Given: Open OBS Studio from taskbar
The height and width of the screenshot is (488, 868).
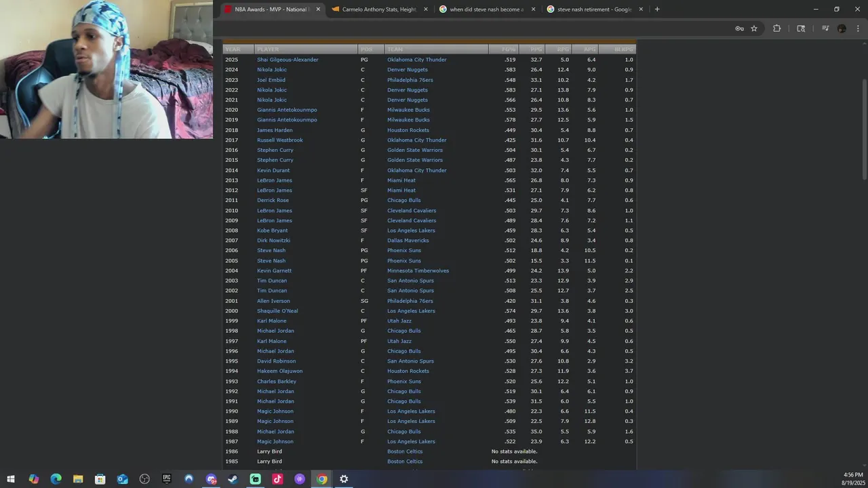Looking at the screenshot, I should tap(144, 479).
